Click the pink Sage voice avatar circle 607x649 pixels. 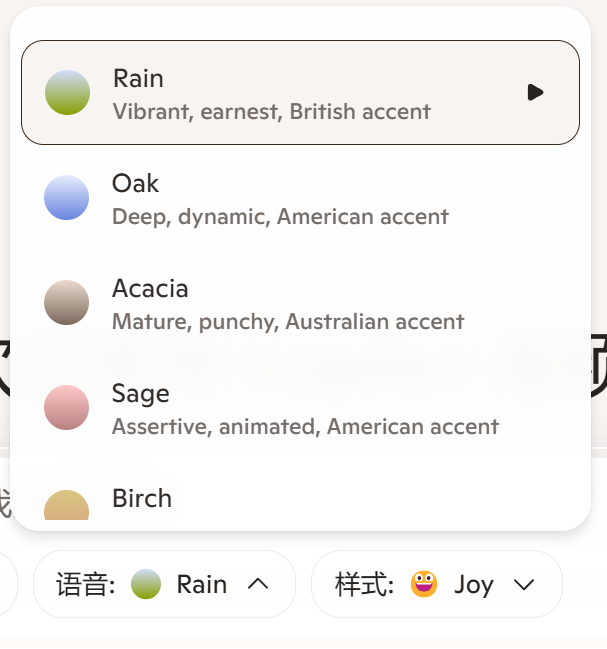(x=67, y=408)
